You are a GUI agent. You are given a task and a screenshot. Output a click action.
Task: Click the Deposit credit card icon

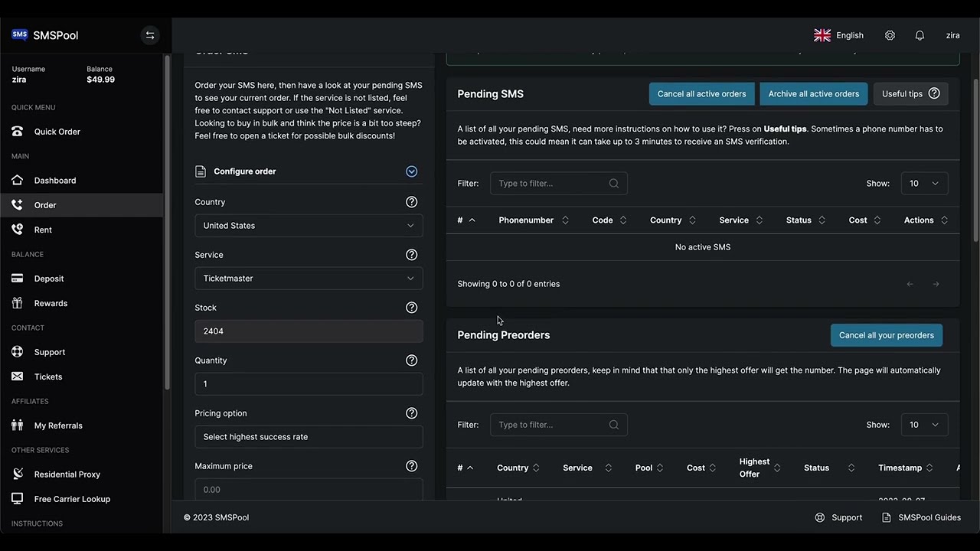pos(18,279)
